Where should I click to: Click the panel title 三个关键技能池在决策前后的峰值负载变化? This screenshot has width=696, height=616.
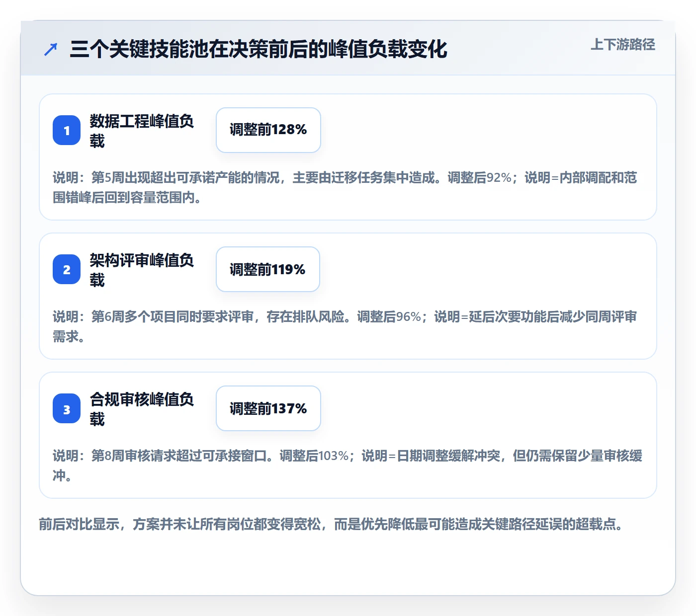pos(259,49)
